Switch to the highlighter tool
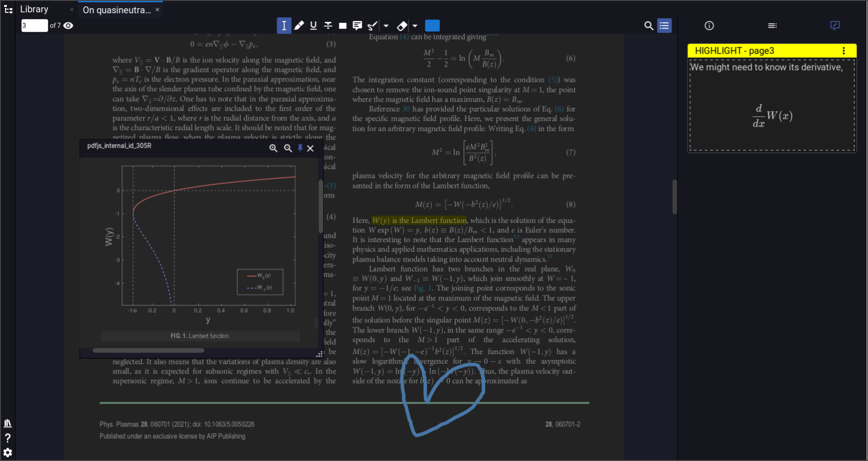Viewport: 868px width, 461px height. click(x=299, y=26)
